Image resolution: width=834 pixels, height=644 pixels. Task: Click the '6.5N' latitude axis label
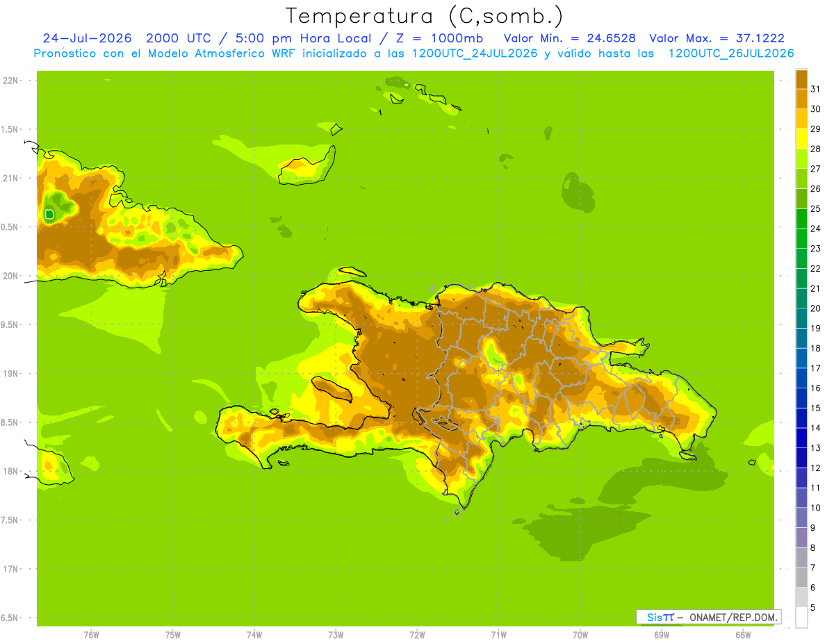click(10, 618)
